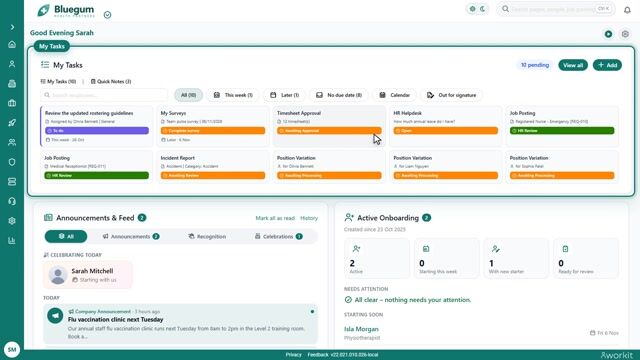The image size is (640, 360).
Task: Open the company switcher dropdown next to Bluegum
Action: point(107,15)
